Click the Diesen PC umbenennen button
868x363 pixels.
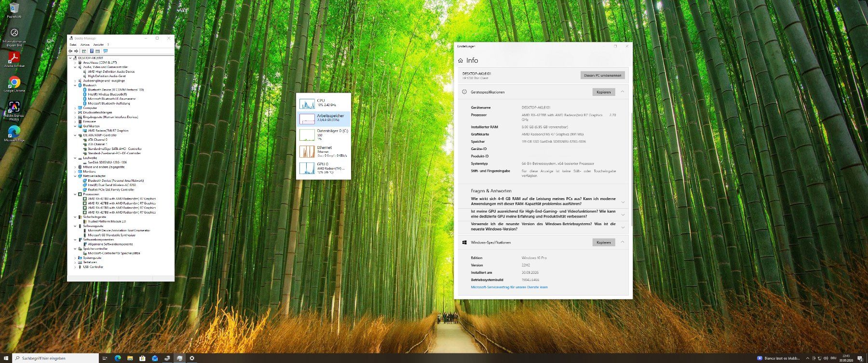[x=602, y=75]
